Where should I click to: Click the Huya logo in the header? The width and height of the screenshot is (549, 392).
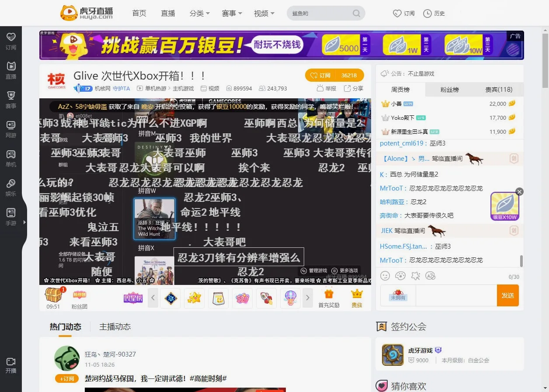point(87,13)
